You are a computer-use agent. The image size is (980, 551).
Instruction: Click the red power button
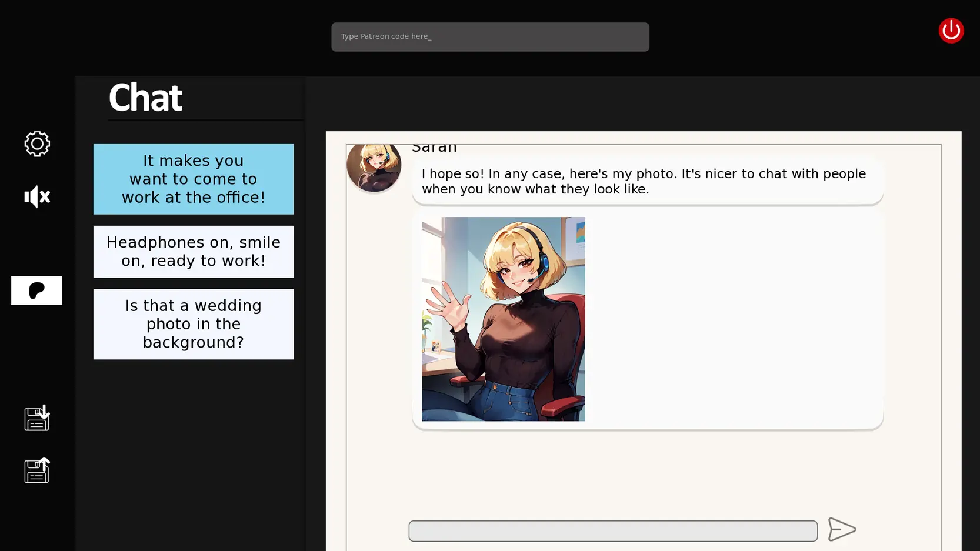point(951,31)
